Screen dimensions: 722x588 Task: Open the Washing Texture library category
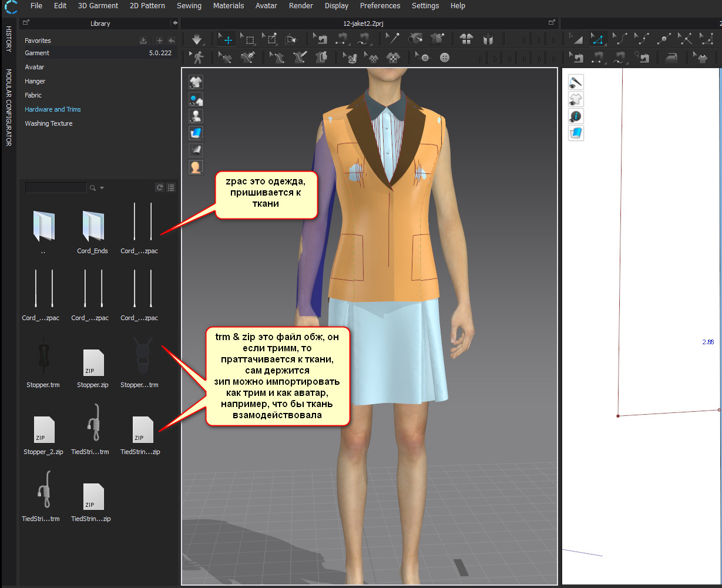pos(49,123)
